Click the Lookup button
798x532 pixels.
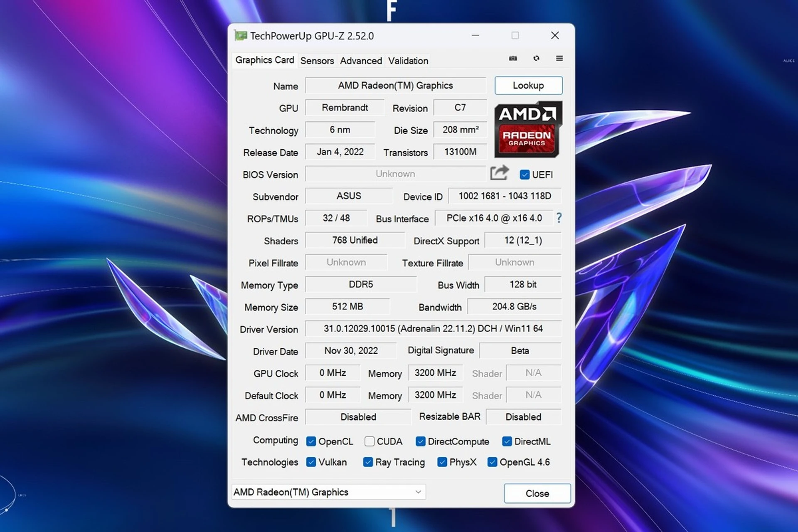[528, 85]
